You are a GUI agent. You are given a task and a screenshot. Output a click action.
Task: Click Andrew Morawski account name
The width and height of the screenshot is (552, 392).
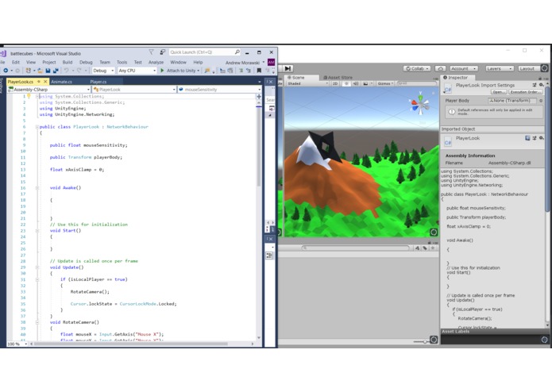242,63
